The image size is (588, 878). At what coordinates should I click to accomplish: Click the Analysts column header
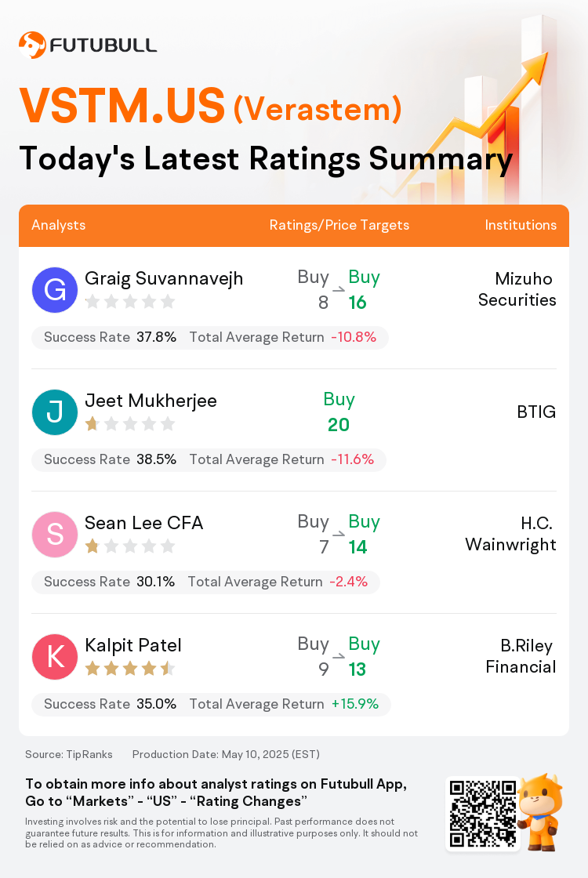[59, 225]
